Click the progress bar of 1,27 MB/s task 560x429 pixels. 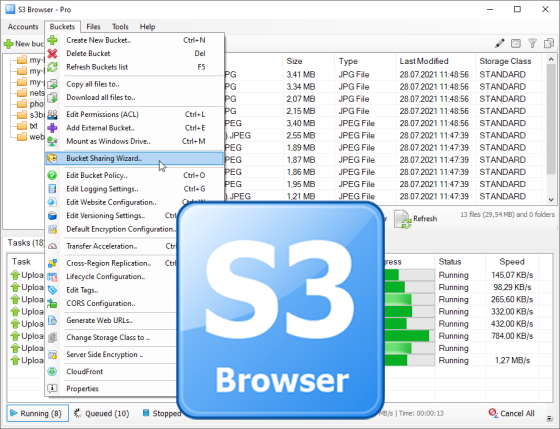point(410,360)
